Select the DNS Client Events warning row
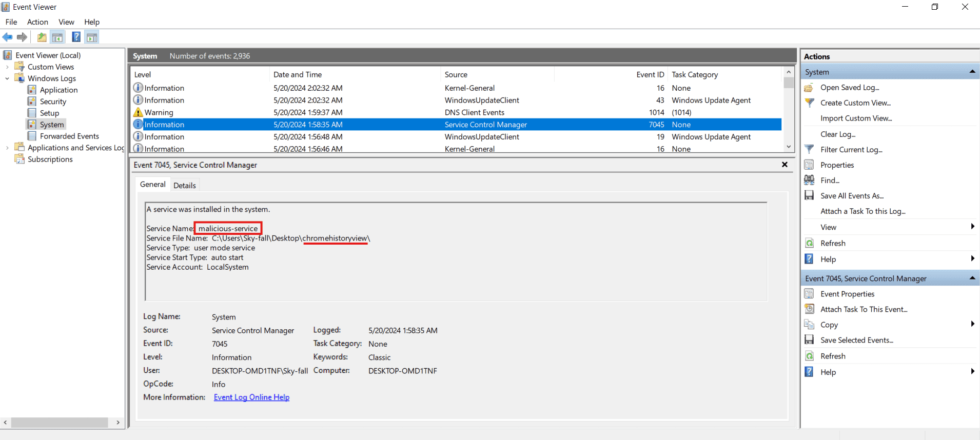Image resolution: width=980 pixels, height=440 pixels. pos(457,112)
